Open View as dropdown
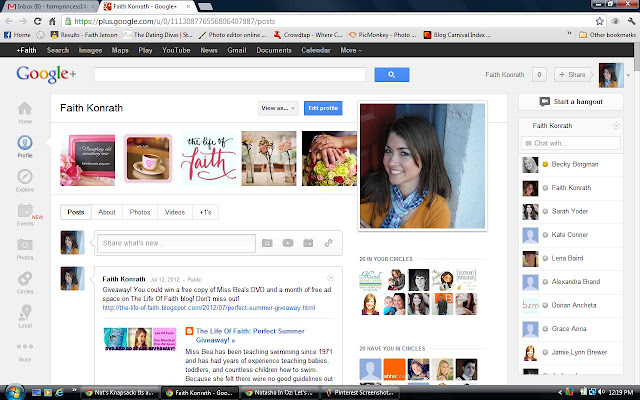The height and width of the screenshot is (400, 640). coord(278,108)
